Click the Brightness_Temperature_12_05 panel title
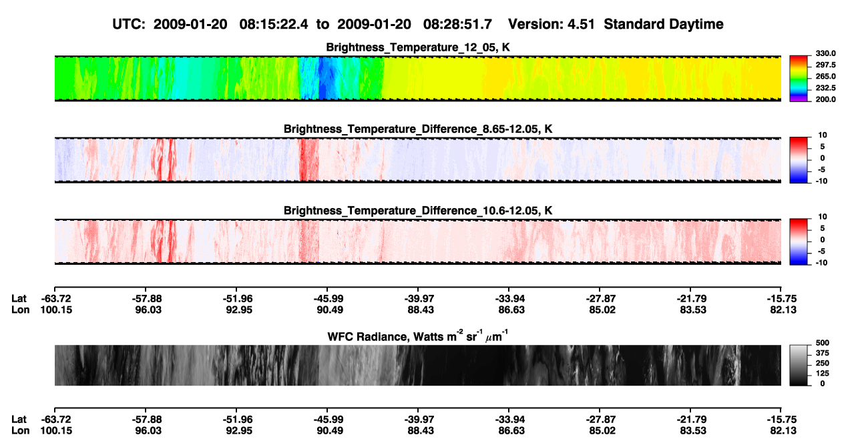Viewport: 868px width, 445px height. point(418,48)
